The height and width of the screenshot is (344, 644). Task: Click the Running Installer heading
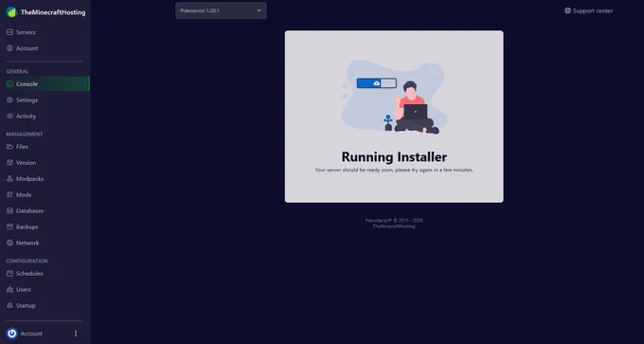(394, 156)
